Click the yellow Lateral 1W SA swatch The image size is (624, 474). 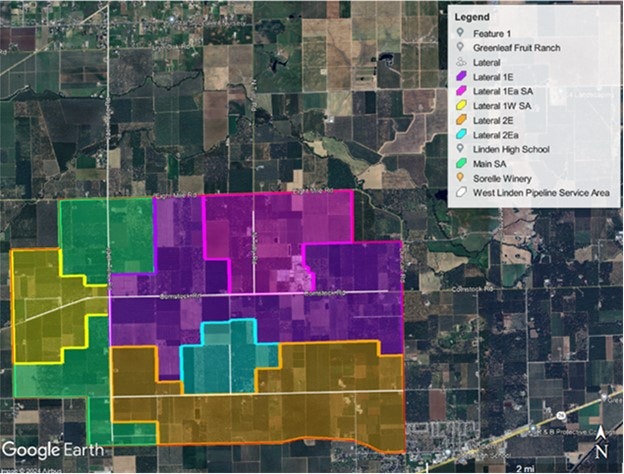pyautogui.click(x=459, y=105)
